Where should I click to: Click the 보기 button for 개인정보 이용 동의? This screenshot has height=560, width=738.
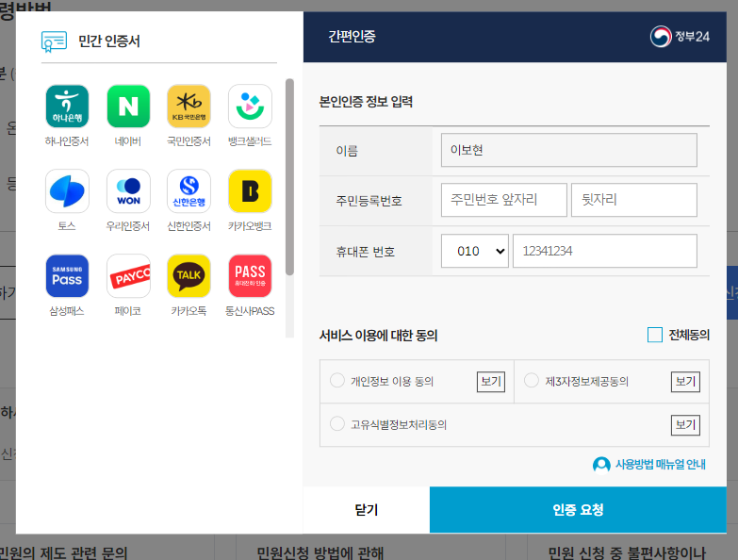click(x=491, y=381)
